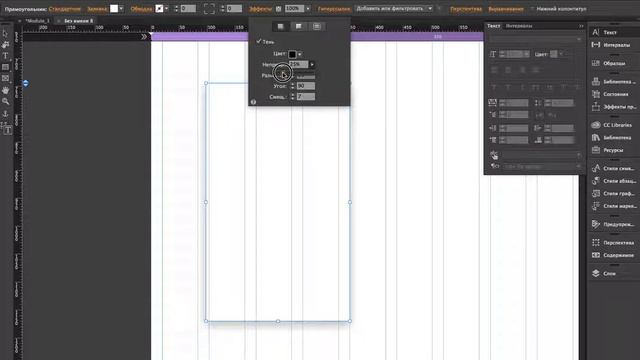Open Предупреж... warnings panel
This screenshot has width=640, height=360.
click(613, 224)
